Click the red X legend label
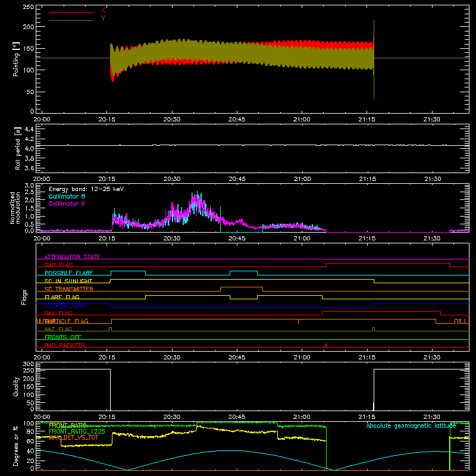Screen dimensions: 476x476 (103, 11)
